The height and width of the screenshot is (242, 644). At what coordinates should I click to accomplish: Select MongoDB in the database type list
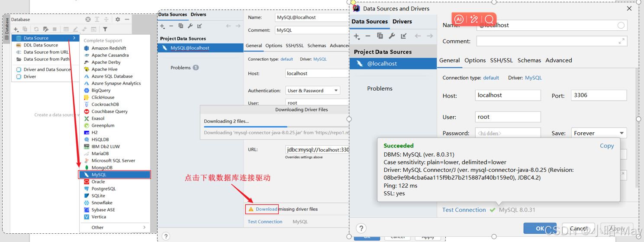[x=115, y=167]
